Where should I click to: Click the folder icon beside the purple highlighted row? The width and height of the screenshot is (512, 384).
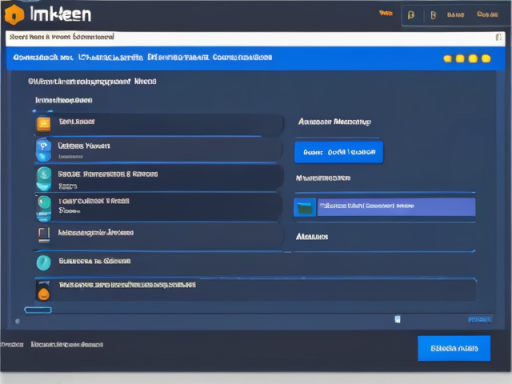[x=305, y=207]
